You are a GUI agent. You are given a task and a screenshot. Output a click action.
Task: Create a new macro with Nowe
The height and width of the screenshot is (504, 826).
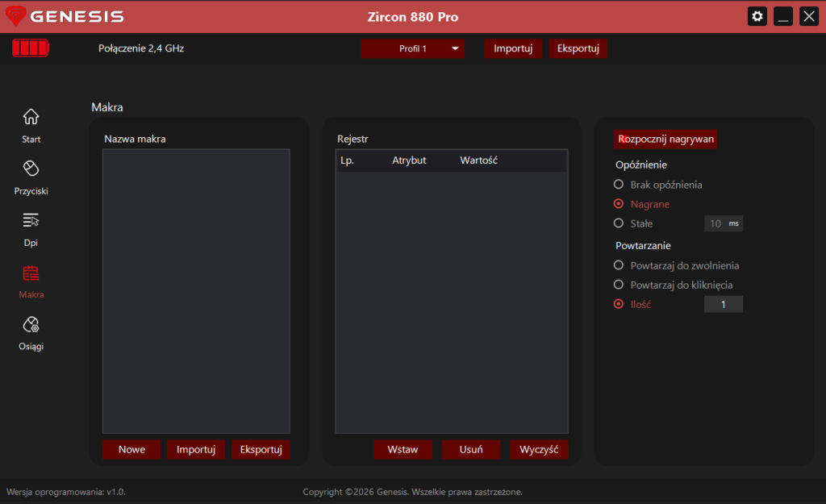[131, 449]
